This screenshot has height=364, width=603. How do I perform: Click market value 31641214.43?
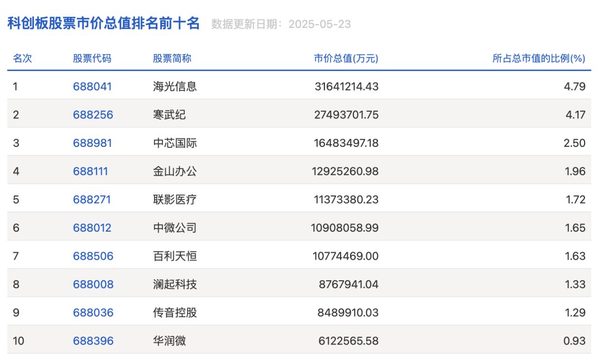click(347, 87)
